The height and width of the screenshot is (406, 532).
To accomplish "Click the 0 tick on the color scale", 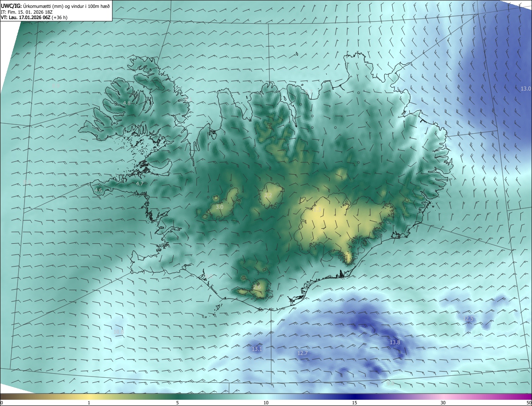I will click(2, 403).
